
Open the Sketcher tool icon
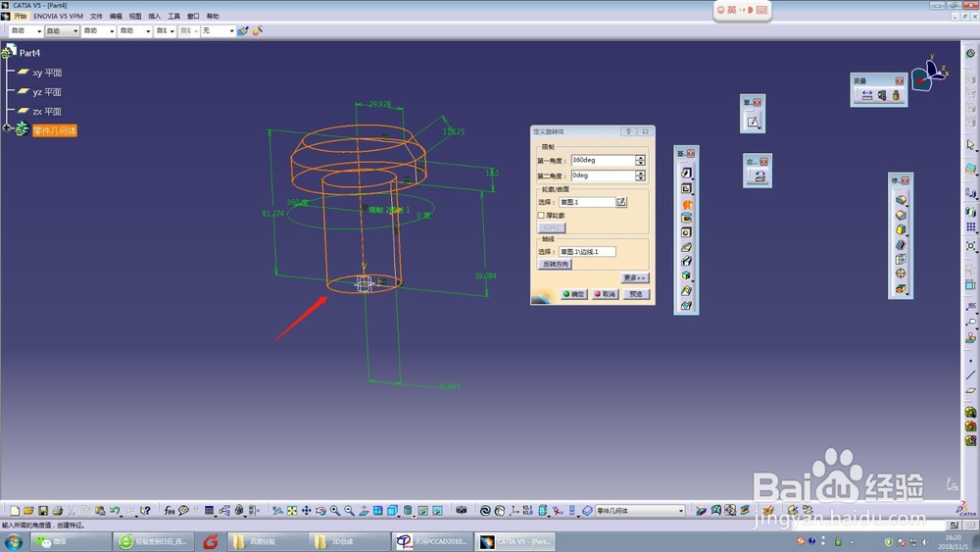coord(753,122)
